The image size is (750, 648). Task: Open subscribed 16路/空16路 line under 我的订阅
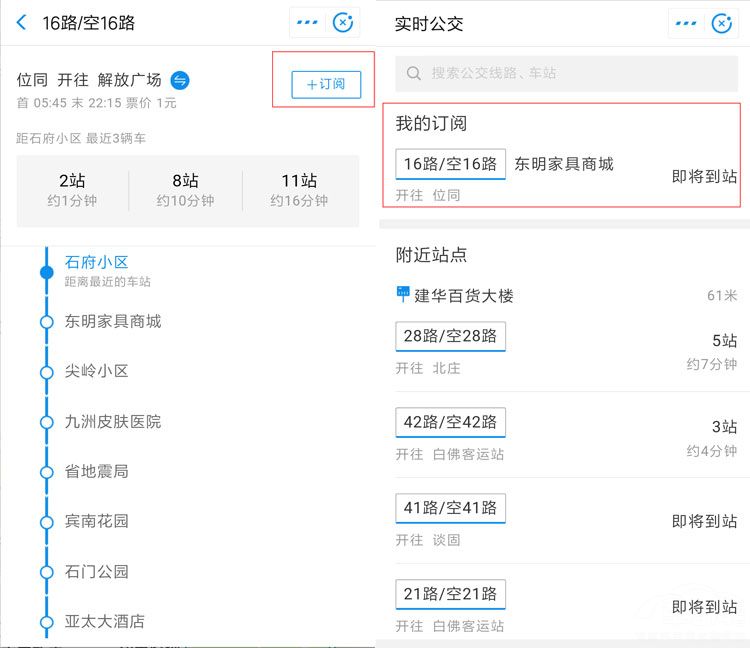(450, 164)
